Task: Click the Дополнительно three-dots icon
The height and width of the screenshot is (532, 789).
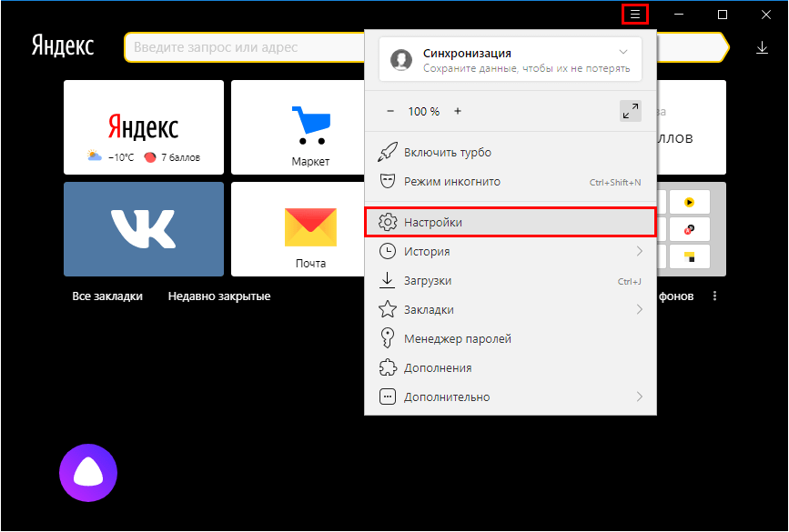Action: 388,396
